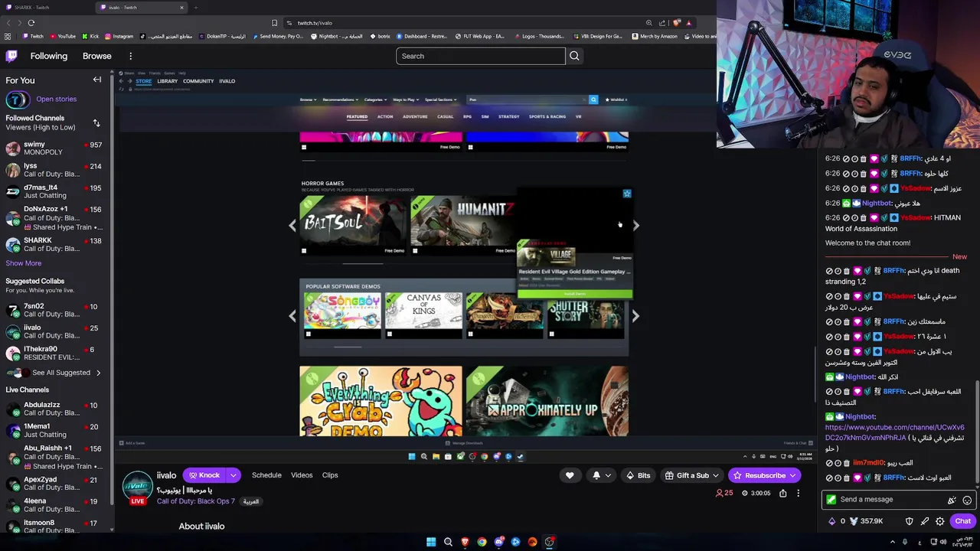Click the heart follow icon
Image resolution: width=980 pixels, height=551 pixels.
(x=570, y=475)
